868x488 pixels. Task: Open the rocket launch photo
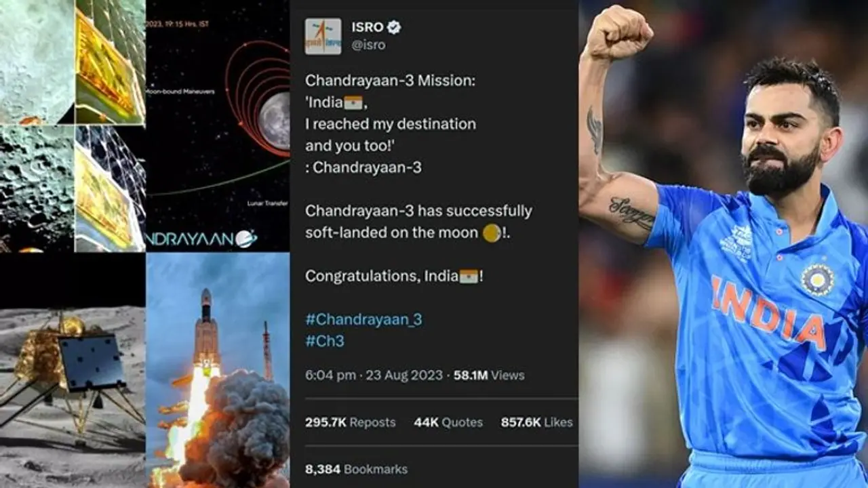click(218, 370)
